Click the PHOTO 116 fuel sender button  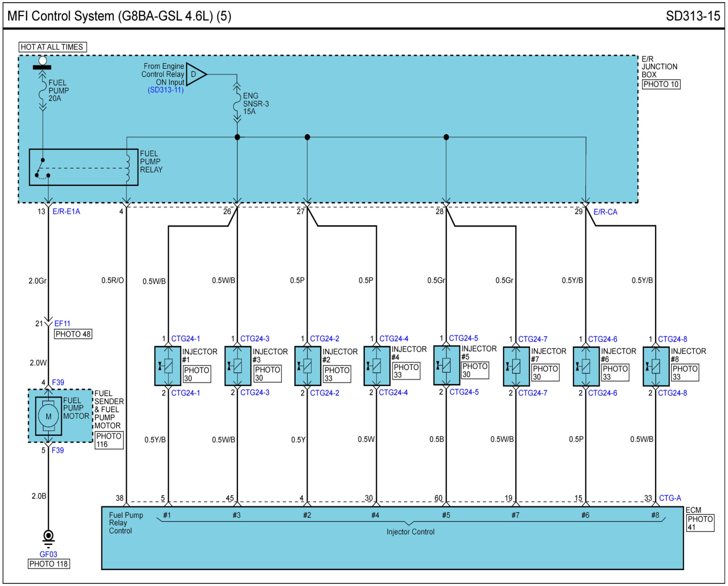coord(109,440)
